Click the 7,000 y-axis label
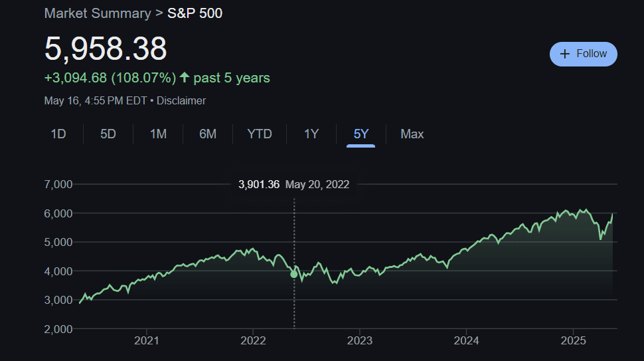Screen dimensions: 644x361 tap(58, 184)
